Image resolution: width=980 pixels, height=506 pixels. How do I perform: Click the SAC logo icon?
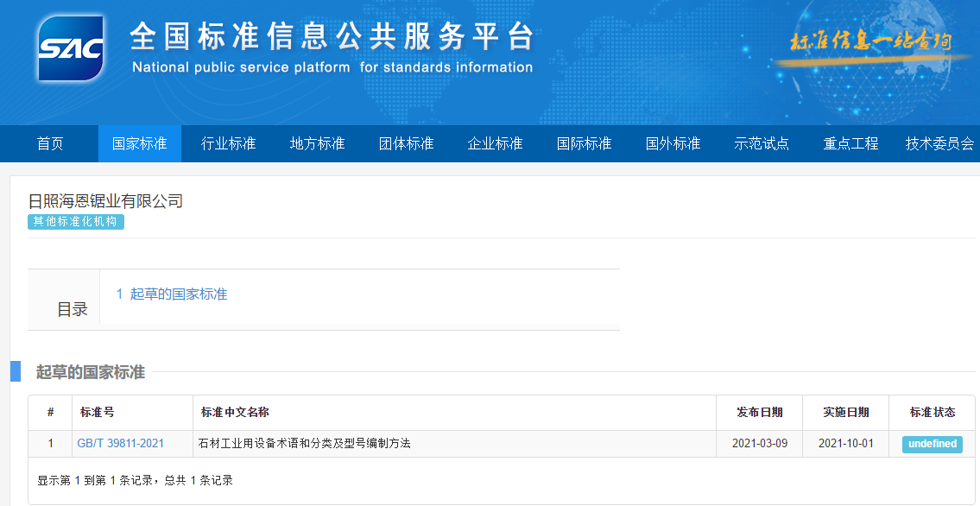[x=71, y=48]
